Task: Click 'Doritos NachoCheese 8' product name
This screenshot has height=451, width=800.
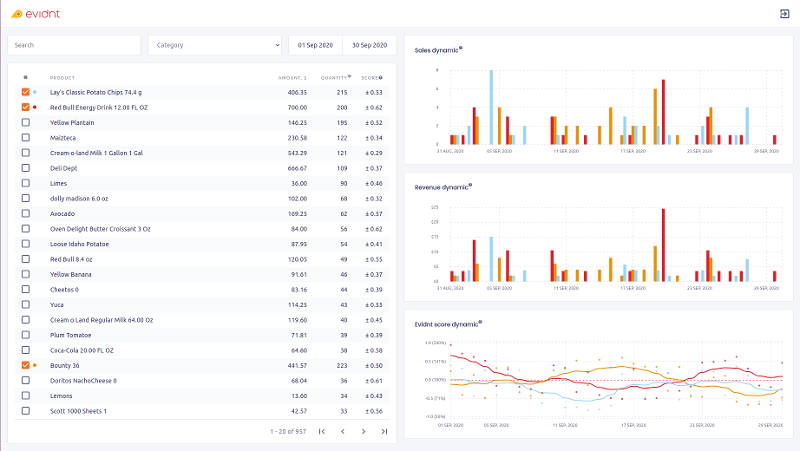Action: coord(83,381)
